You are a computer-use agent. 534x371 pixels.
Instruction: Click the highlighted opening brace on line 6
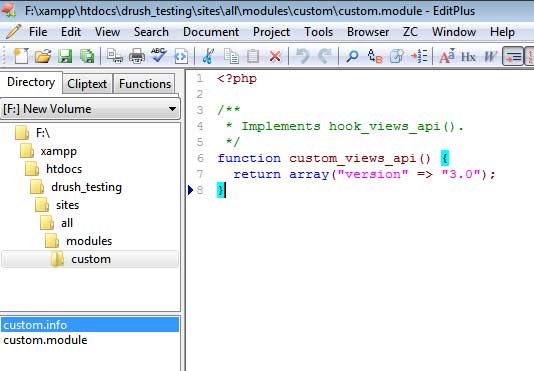coord(445,158)
